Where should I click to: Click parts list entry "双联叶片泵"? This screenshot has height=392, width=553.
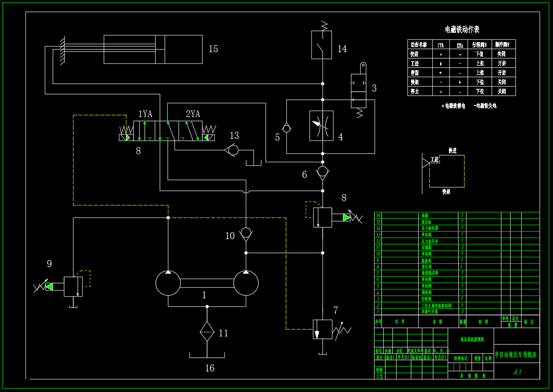point(430,311)
